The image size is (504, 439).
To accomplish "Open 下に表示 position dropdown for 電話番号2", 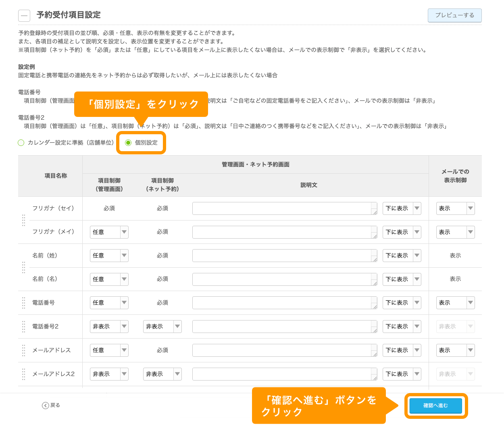I will coord(402,327).
